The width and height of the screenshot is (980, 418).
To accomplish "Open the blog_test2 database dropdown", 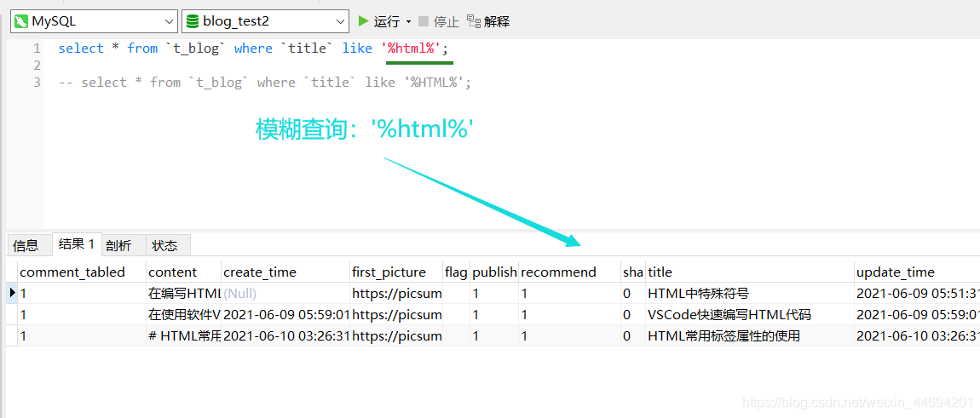I will [265, 21].
